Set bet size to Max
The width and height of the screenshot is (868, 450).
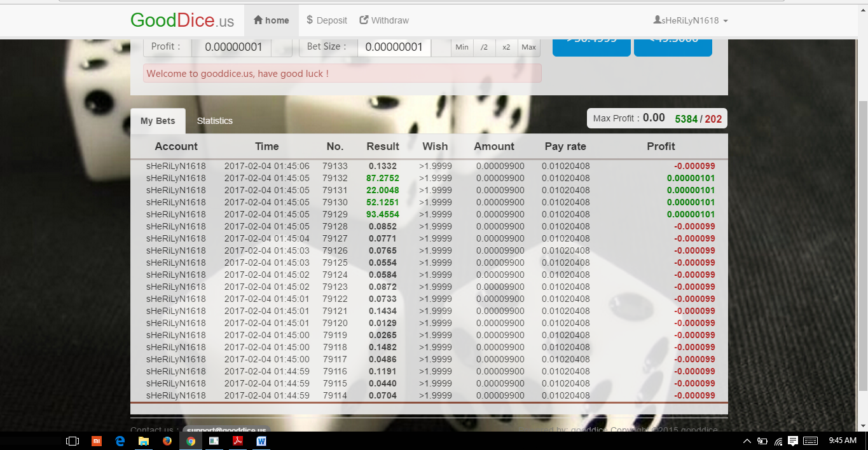tap(528, 47)
